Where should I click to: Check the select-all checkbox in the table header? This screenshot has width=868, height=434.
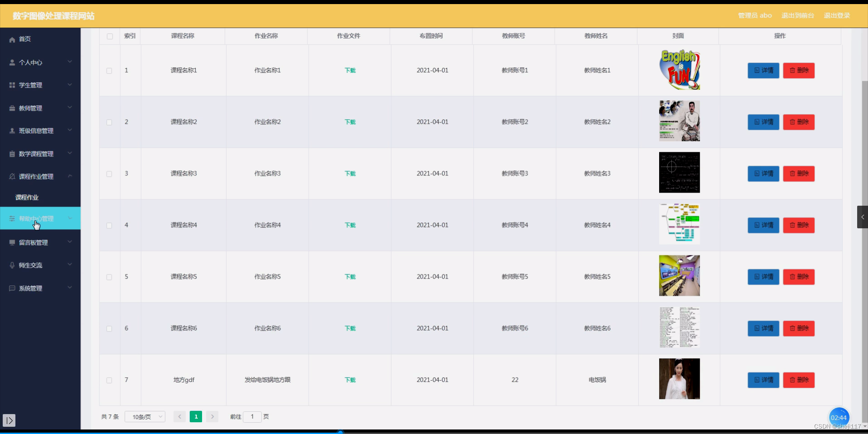[109, 36]
